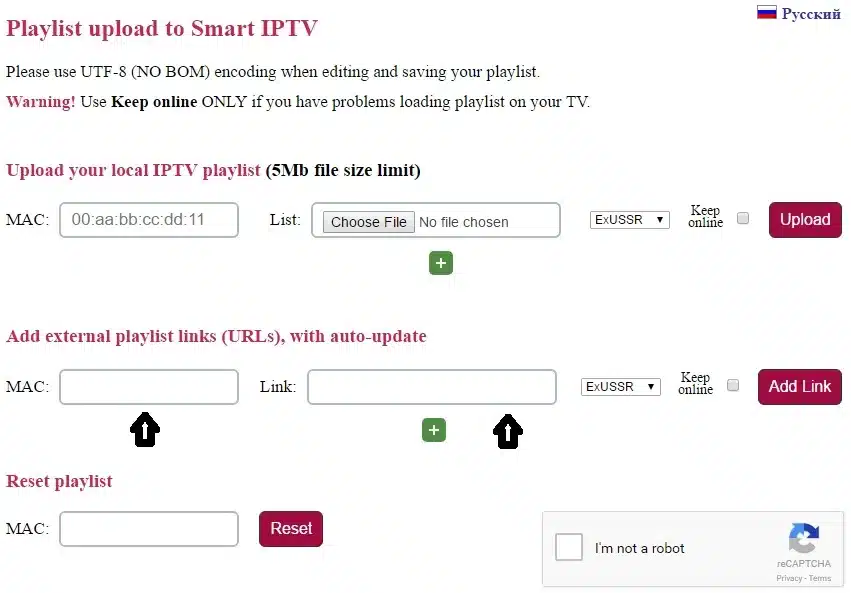Enable Keep online for the Add Link section
Image resolution: width=851 pixels, height=593 pixels.
[x=733, y=384]
